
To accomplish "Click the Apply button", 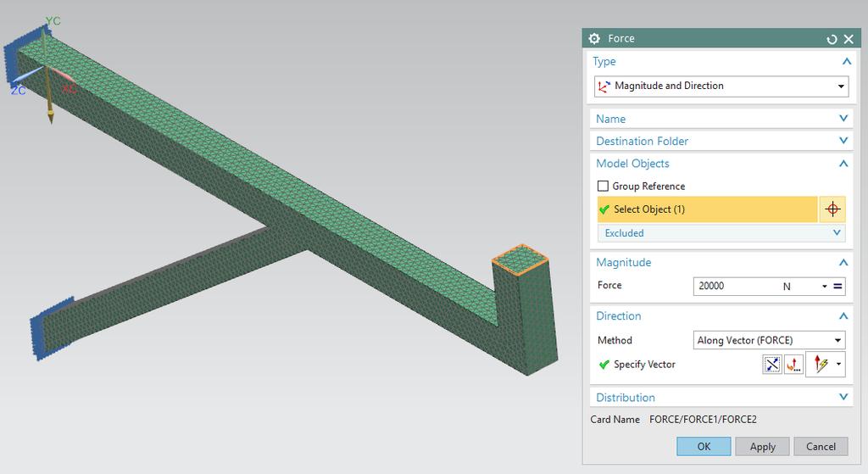I will pyautogui.click(x=762, y=446).
